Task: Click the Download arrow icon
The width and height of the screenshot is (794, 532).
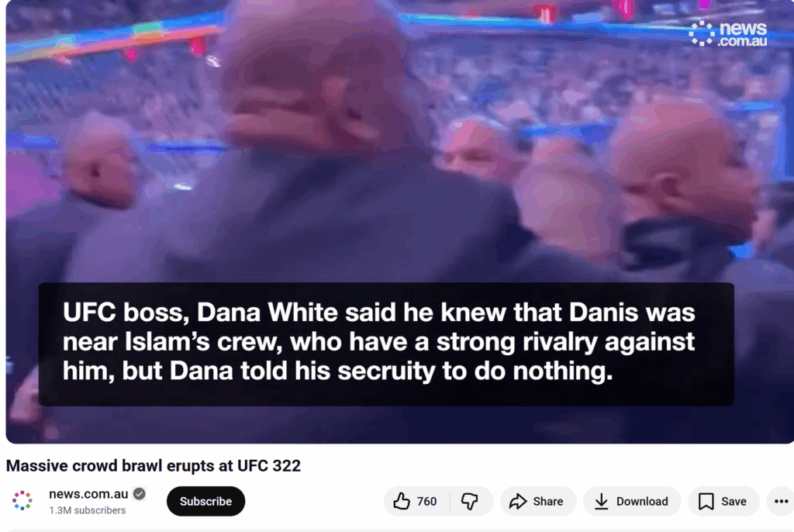Action: (601, 501)
